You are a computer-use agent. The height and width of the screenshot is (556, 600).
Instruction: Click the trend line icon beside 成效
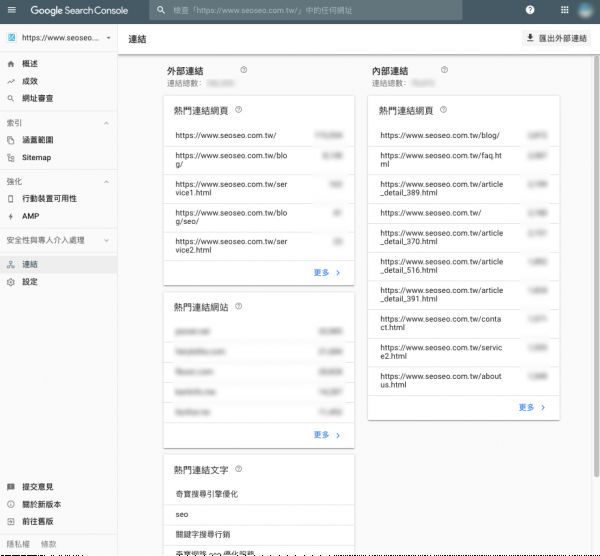tap(11, 81)
